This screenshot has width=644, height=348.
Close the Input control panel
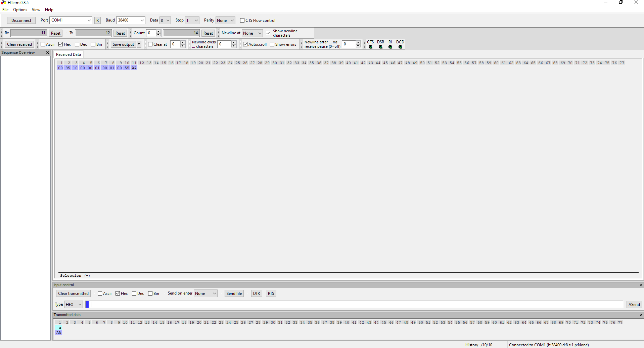point(641,285)
